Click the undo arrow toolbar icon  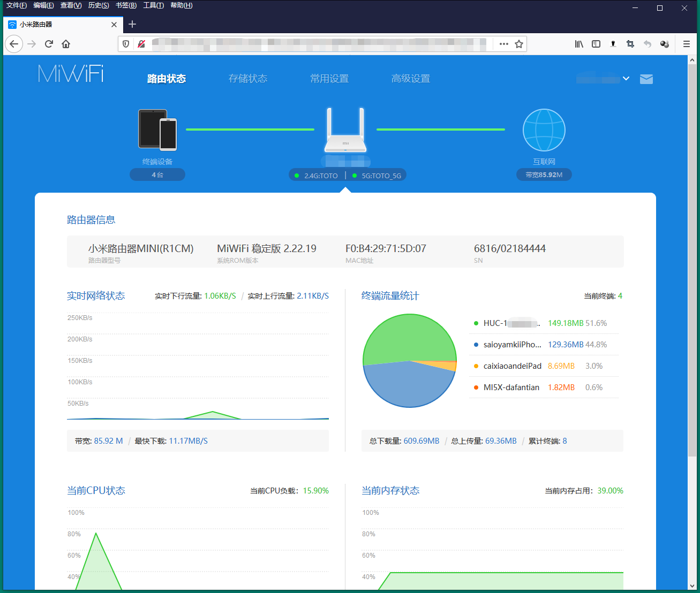click(648, 44)
